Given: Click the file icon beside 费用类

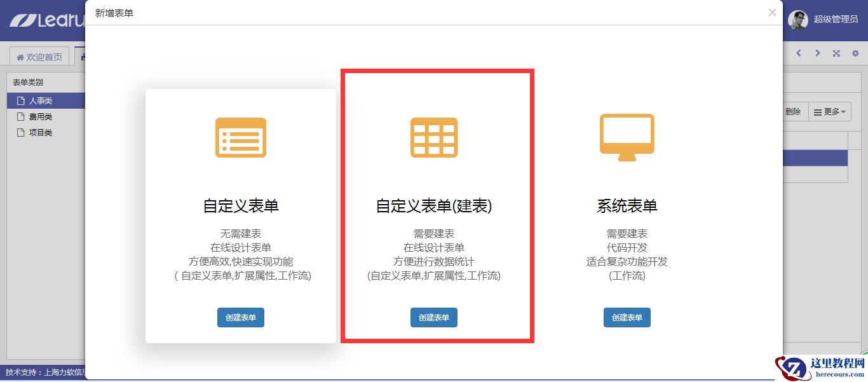Looking at the screenshot, I should 20,116.
